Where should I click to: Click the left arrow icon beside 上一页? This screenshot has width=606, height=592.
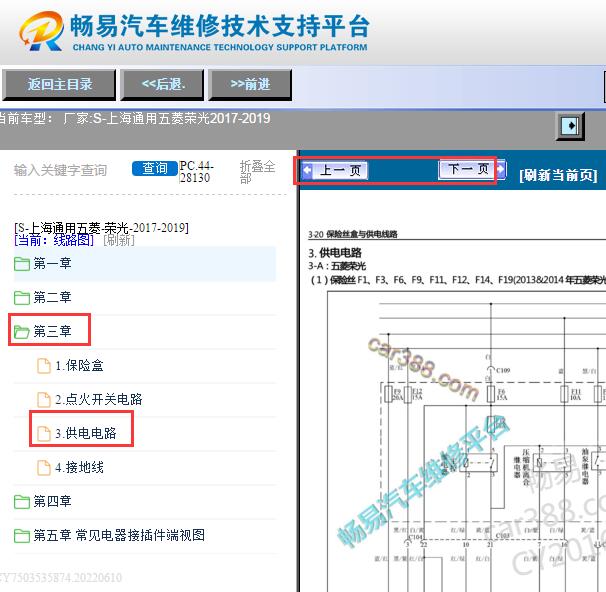[x=307, y=170]
